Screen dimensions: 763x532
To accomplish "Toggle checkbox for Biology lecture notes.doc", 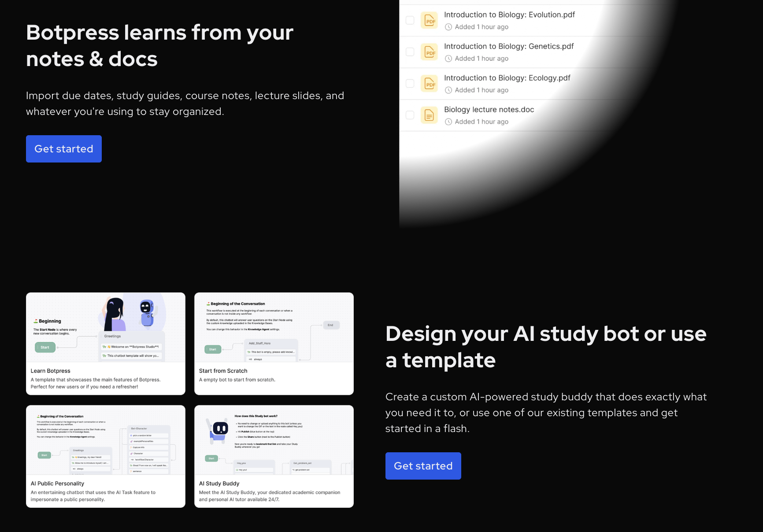I will coord(410,115).
